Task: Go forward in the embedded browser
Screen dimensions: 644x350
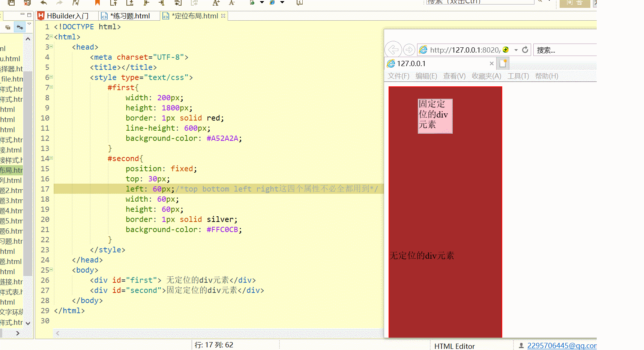Action: pos(409,50)
